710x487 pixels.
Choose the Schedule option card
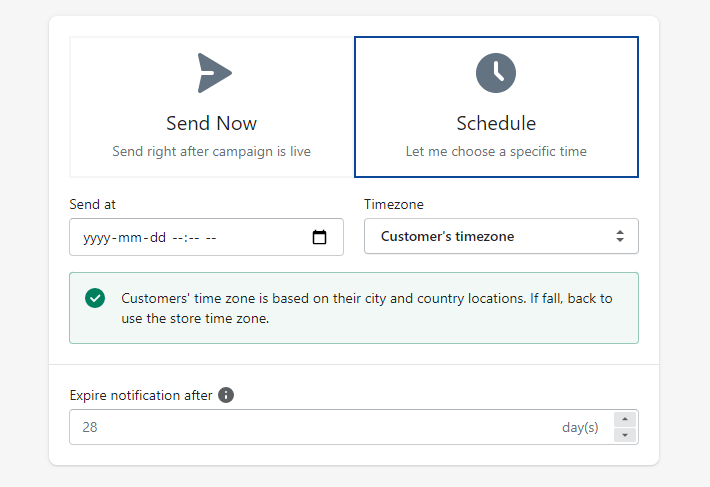click(496, 107)
